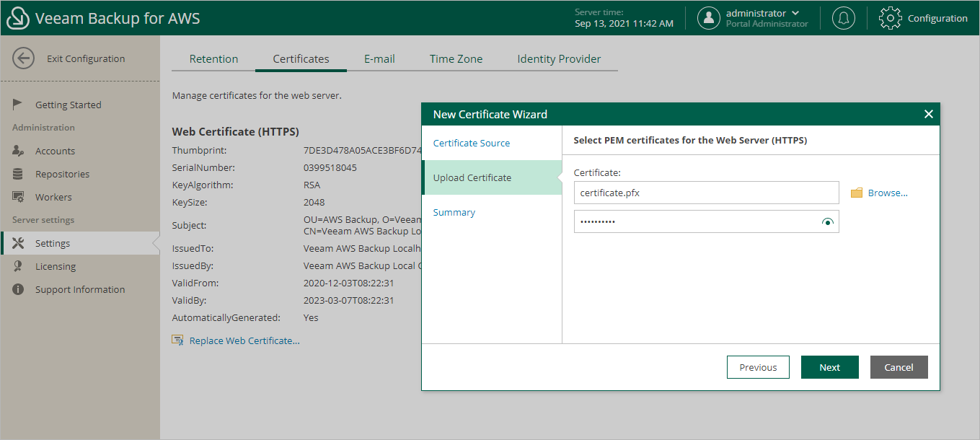Switch to the Retention tab
Screen dimensions: 980x440
pos(213,59)
